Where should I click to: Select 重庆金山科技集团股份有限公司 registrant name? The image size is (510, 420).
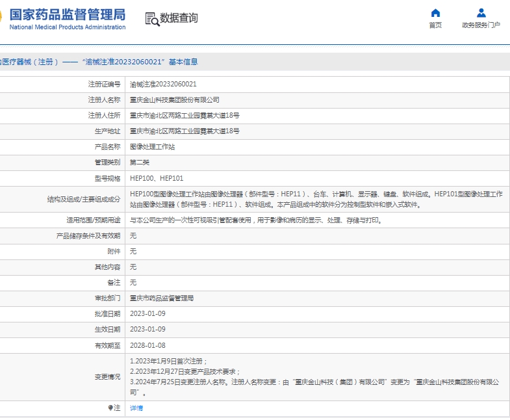click(x=174, y=100)
